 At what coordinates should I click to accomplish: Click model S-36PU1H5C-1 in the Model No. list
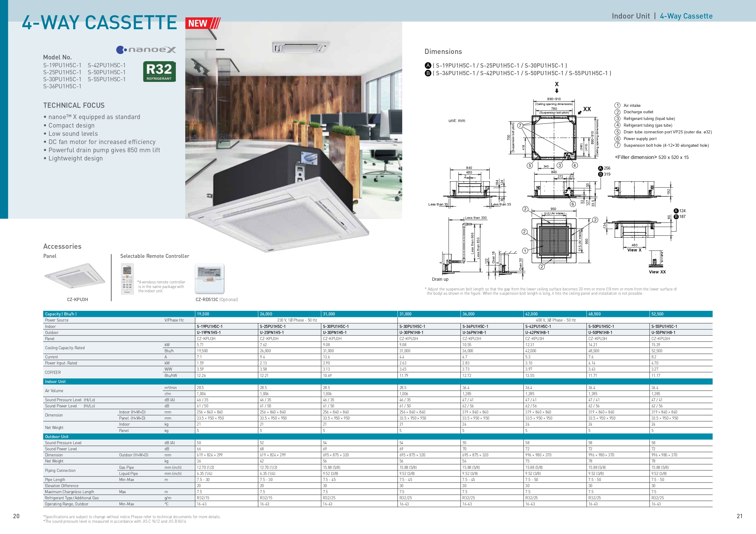point(62,86)
